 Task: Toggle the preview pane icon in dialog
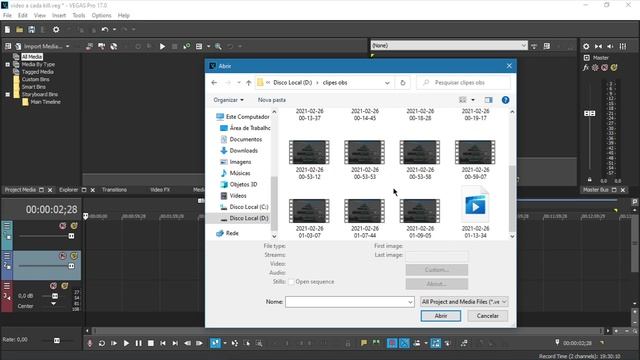[x=489, y=100]
